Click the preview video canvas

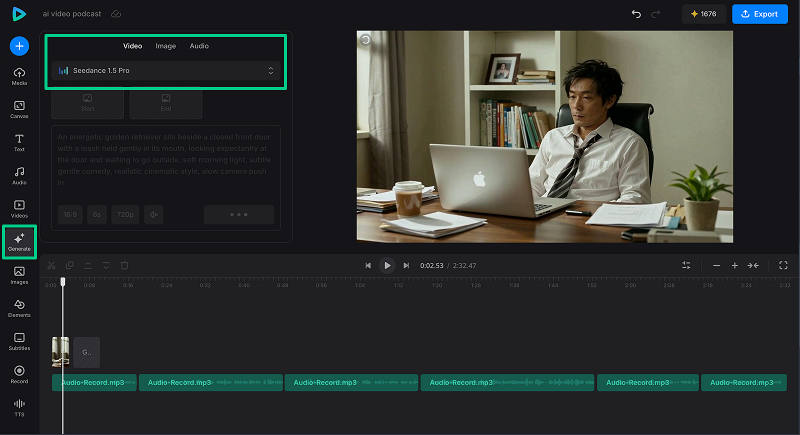click(545, 137)
